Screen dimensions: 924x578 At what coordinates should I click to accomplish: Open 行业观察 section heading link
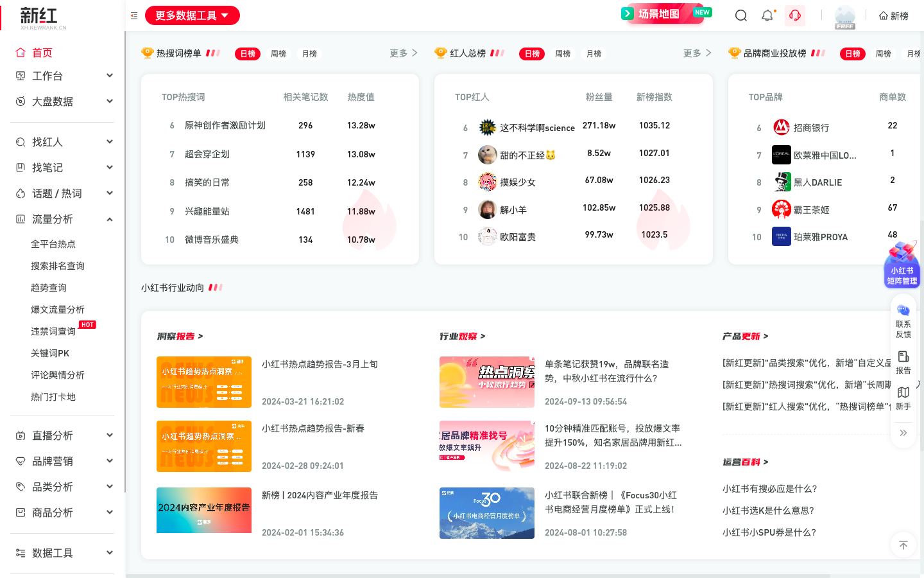[462, 337]
